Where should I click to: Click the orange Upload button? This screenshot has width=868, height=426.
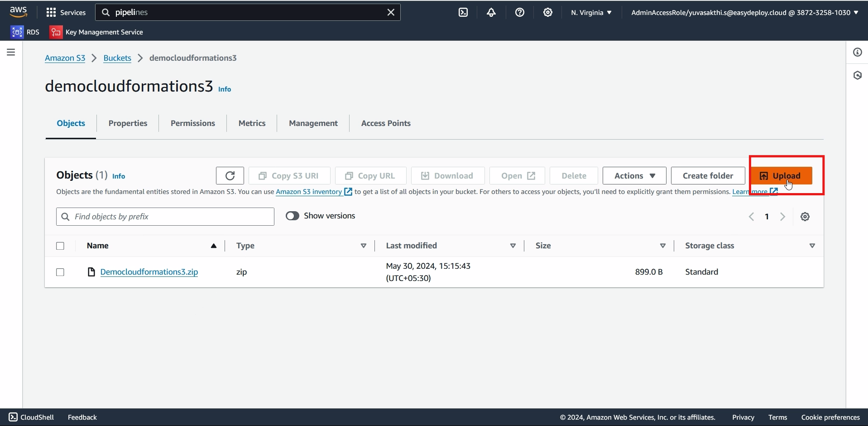click(781, 176)
